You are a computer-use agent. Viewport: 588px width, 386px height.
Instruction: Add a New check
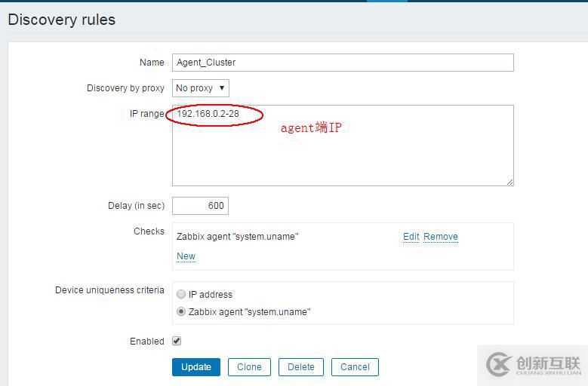(x=186, y=256)
